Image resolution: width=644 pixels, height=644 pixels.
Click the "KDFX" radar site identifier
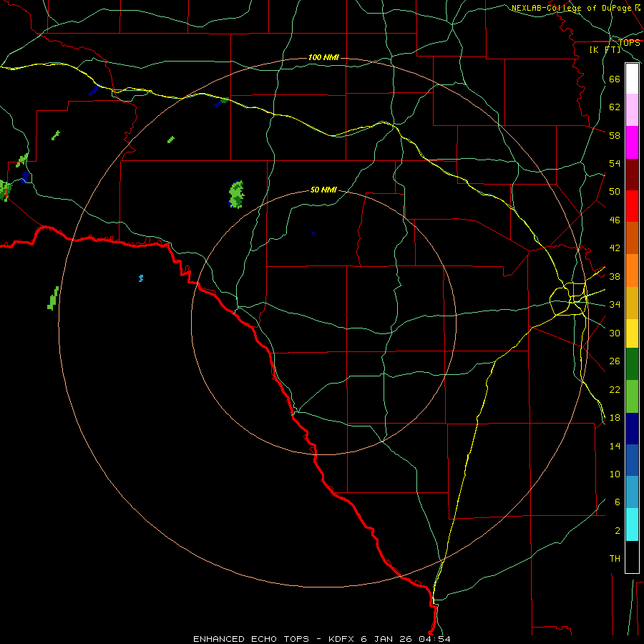[342, 639]
